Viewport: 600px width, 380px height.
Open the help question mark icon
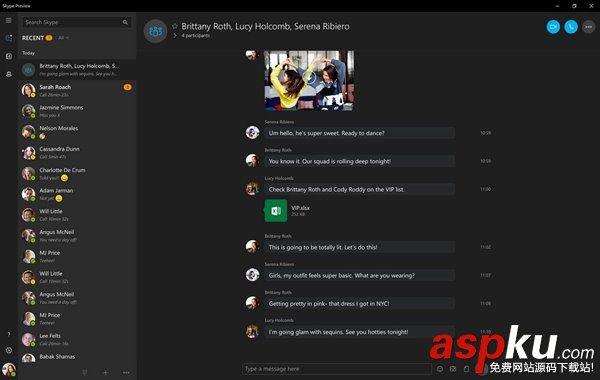coord(8,334)
